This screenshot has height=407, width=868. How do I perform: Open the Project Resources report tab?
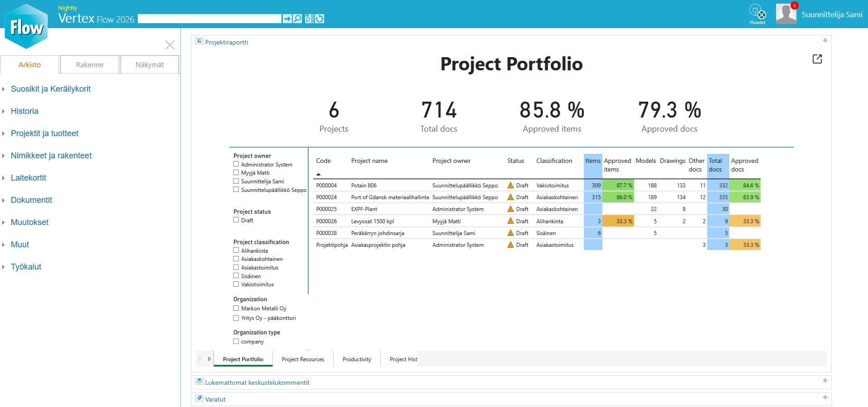[303, 359]
